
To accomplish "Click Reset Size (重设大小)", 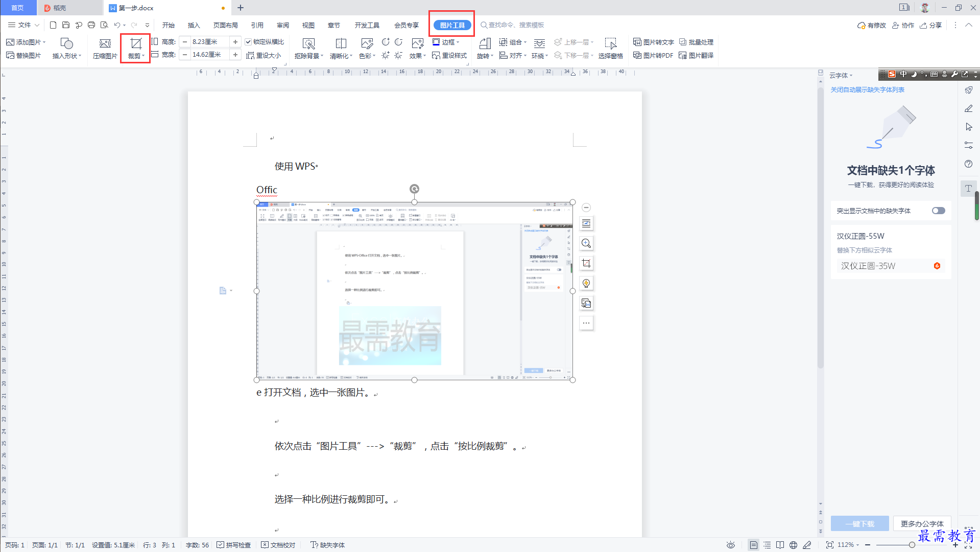I will click(x=264, y=55).
